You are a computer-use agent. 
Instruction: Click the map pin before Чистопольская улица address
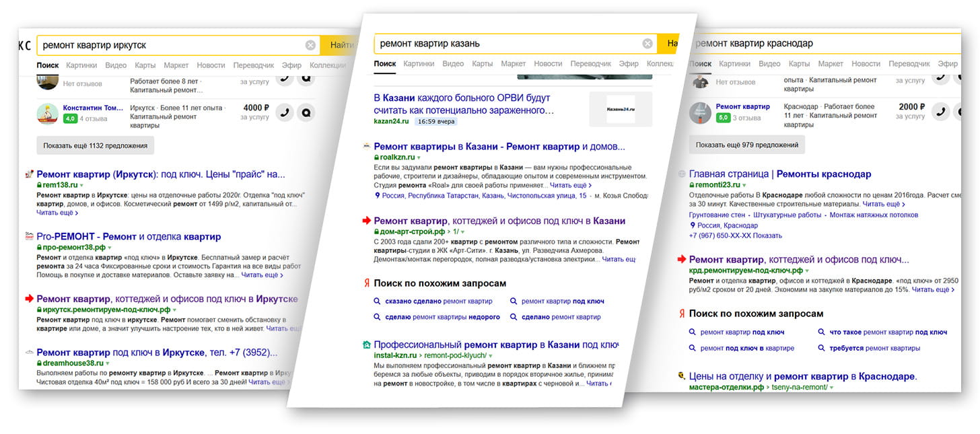pos(377,196)
